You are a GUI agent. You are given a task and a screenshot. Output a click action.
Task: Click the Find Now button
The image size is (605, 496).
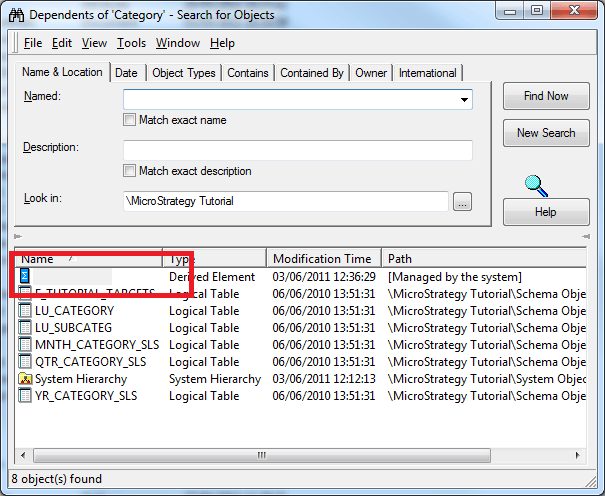click(545, 96)
